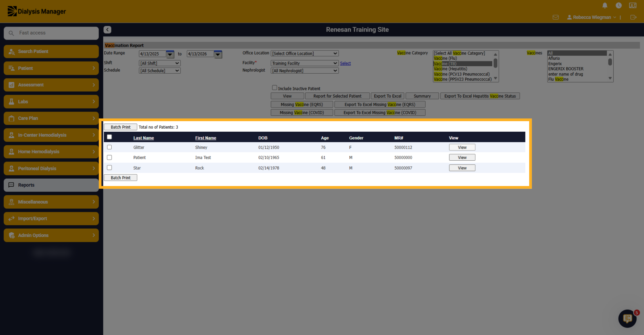This screenshot has width=644, height=335.
Task: Sort table by Last Name header
Action: tap(144, 138)
